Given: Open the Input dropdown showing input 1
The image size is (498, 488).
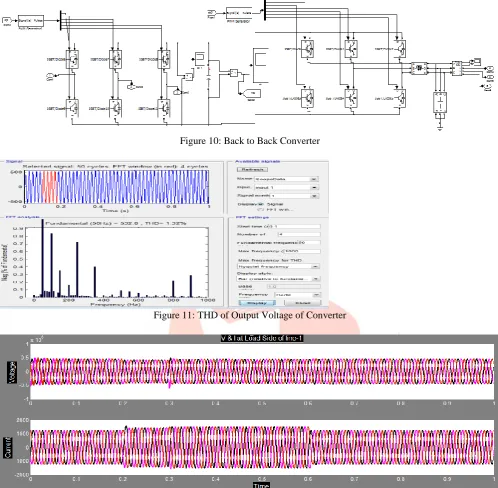Looking at the screenshot, I should (287, 188).
